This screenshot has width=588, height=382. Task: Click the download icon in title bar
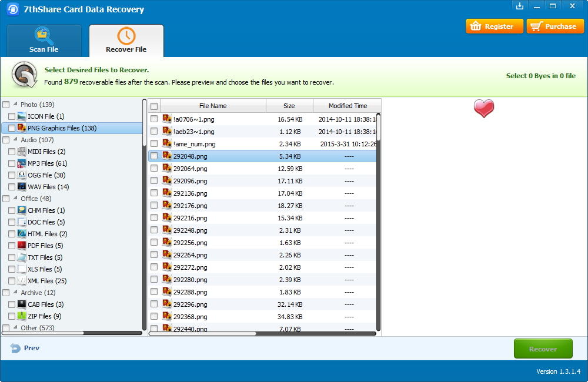tap(520, 6)
